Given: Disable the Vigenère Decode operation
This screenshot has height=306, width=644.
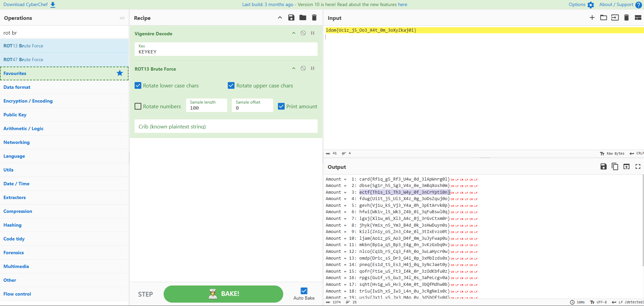Looking at the screenshot, I should point(303,33).
